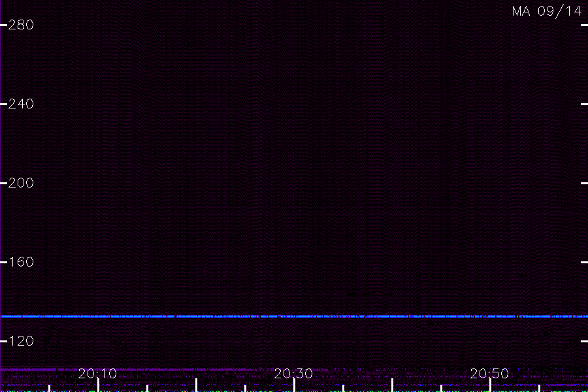The width and height of the screenshot is (588, 392).
Task: Click the time tick mark under 20:10
Action: (98, 385)
